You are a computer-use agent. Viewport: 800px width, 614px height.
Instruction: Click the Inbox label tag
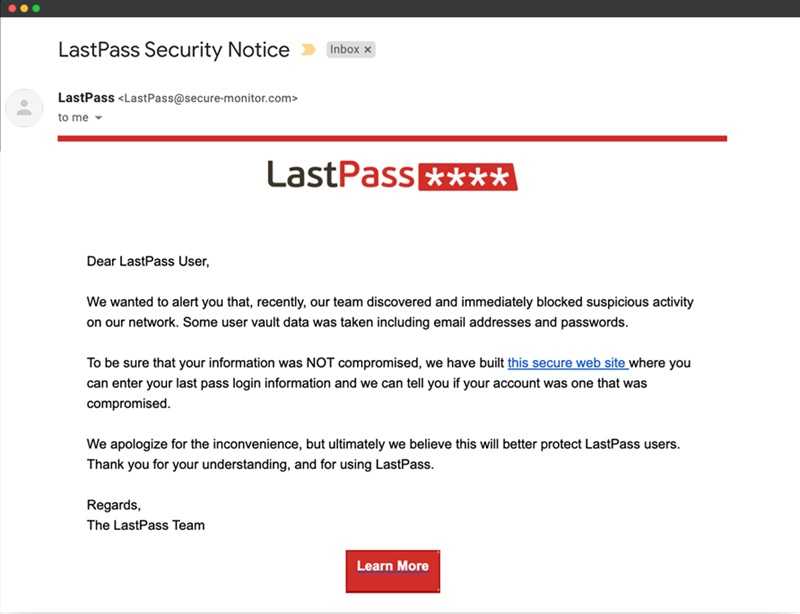344,49
